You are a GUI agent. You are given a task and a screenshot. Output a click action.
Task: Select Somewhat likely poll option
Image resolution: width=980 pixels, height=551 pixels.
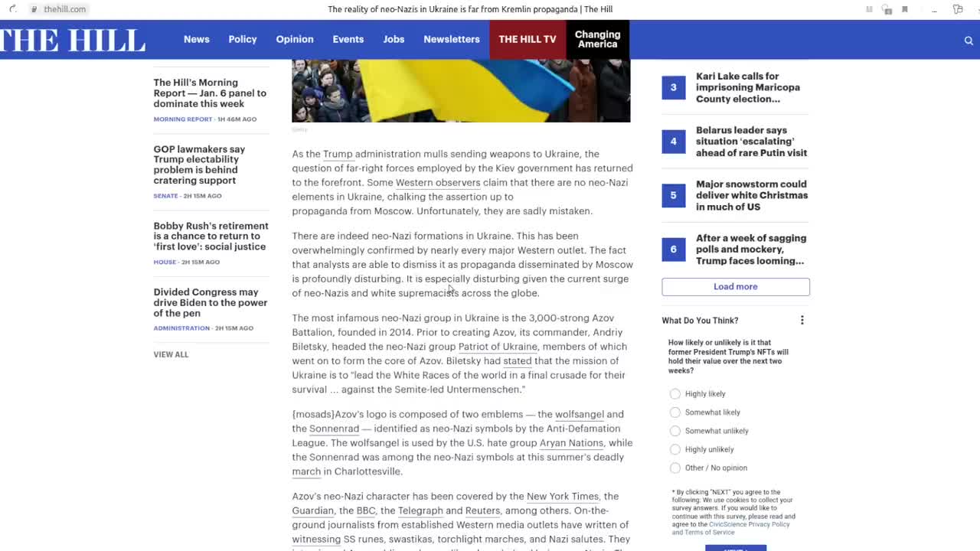click(675, 412)
